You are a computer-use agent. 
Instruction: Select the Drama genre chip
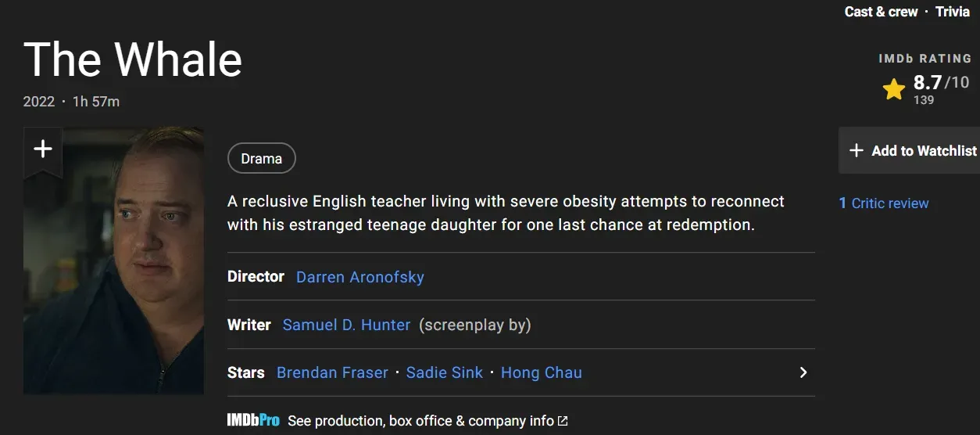pos(261,159)
